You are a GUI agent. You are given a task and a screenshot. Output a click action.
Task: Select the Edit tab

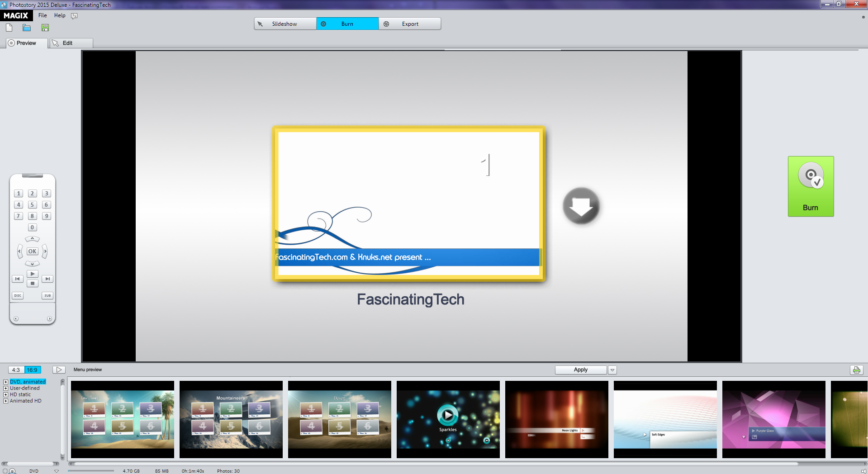pyautogui.click(x=71, y=43)
